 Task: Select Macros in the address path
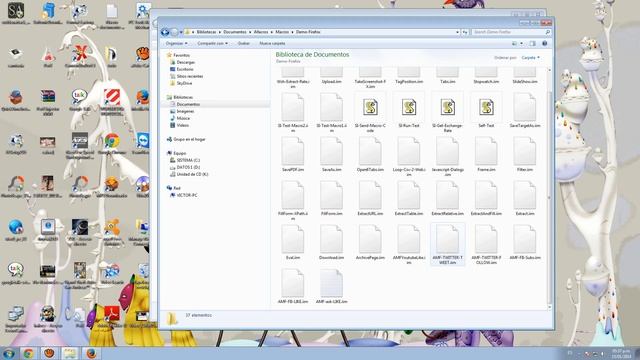(x=282, y=32)
